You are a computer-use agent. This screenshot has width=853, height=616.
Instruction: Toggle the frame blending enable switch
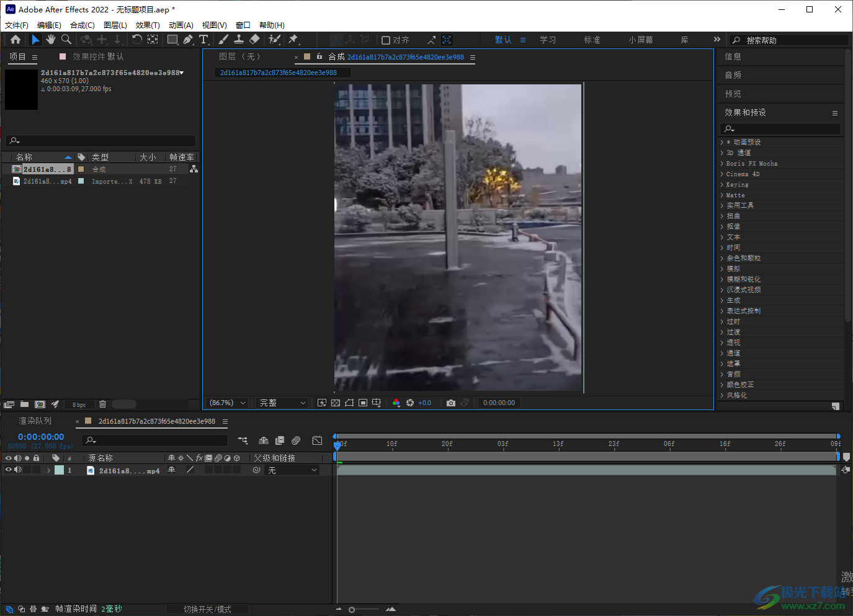click(280, 440)
